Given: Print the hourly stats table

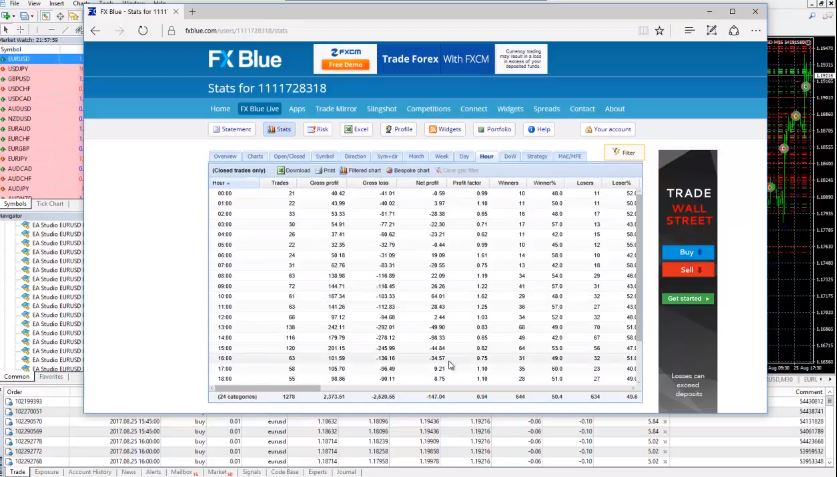Looking at the screenshot, I should click(325, 170).
